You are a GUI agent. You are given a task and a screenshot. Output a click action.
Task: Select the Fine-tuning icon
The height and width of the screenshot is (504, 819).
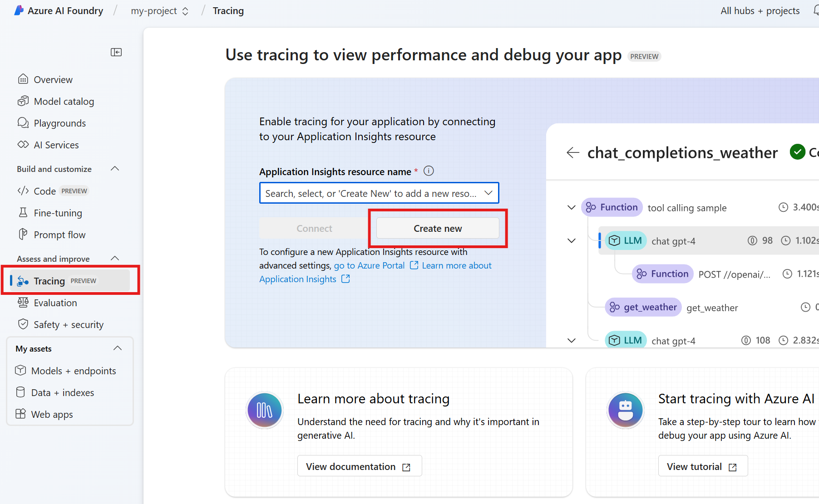[23, 212]
